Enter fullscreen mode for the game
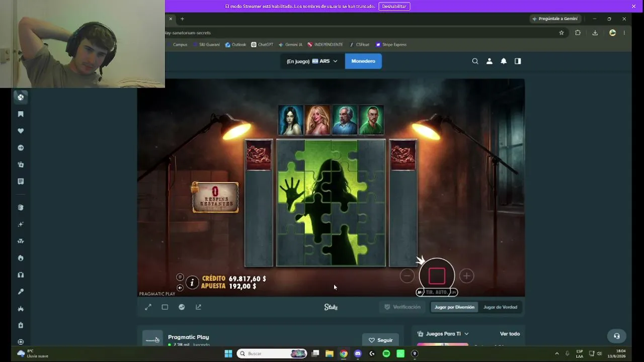 (x=148, y=307)
